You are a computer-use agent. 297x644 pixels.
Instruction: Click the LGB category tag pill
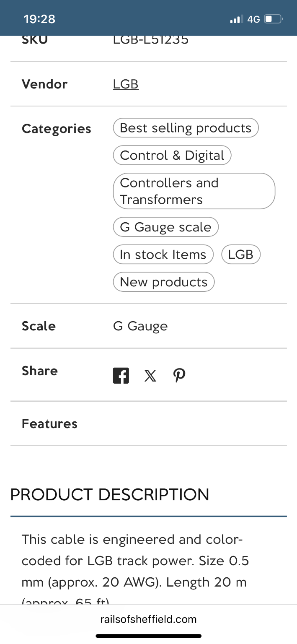click(x=240, y=254)
